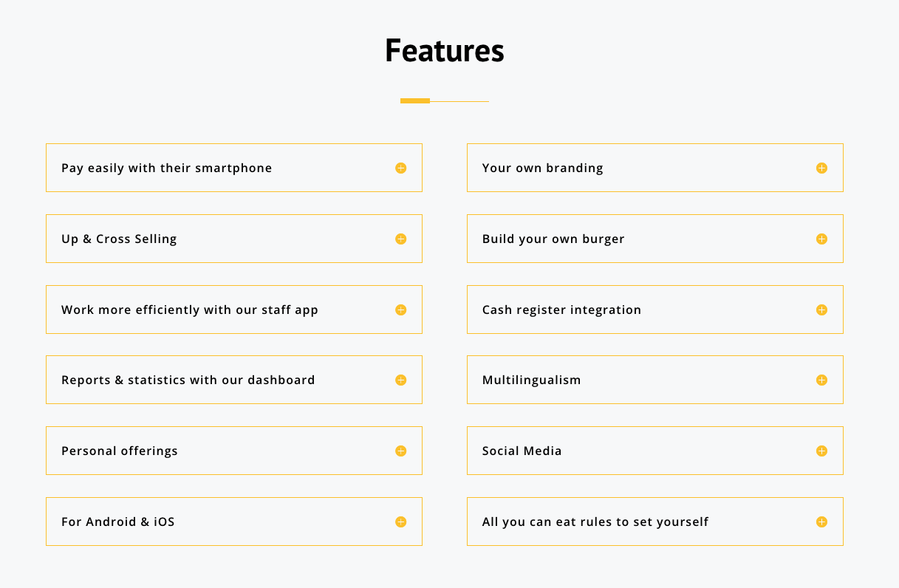Click plus icon for Reports & statistics dashboard
Image resolution: width=899 pixels, height=588 pixels.
tap(400, 380)
